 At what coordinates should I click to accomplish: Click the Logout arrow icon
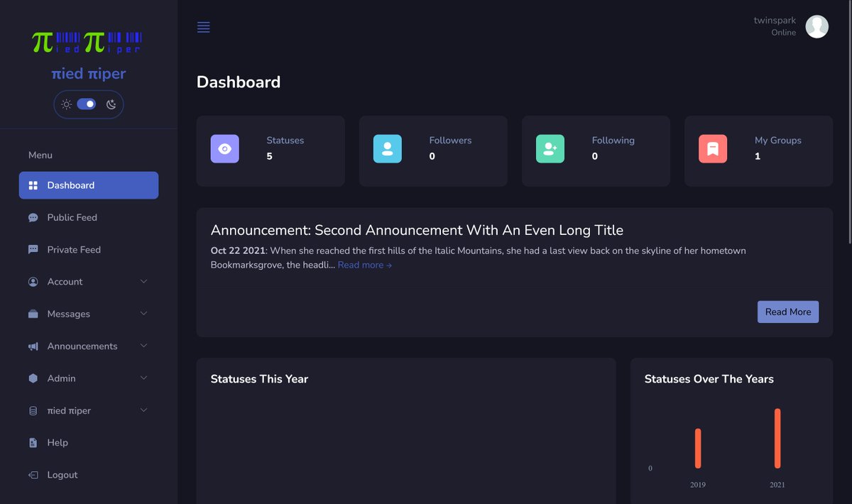[33, 475]
